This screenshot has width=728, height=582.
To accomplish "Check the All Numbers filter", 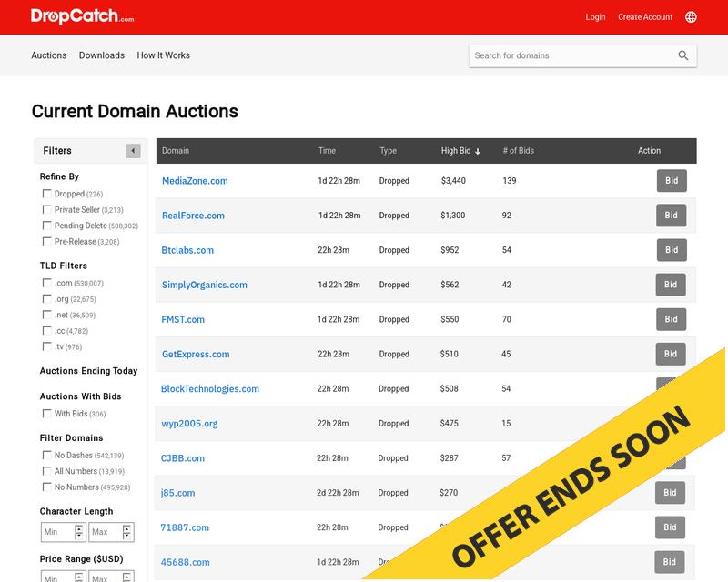I will point(47,471).
